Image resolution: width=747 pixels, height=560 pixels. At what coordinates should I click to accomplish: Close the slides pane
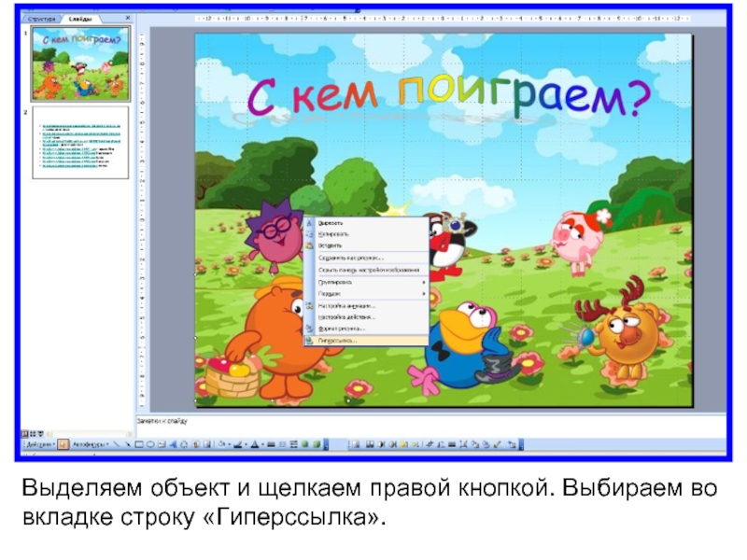(x=127, y=18)
